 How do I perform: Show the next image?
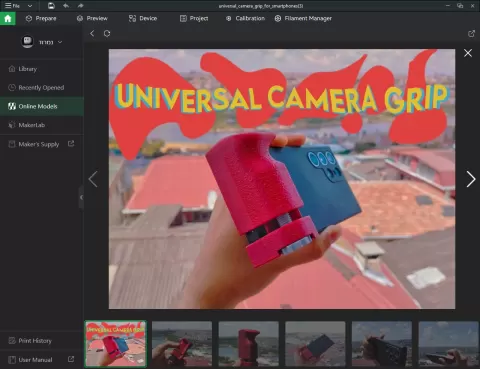pyautogui.click(x=471, y=179)
